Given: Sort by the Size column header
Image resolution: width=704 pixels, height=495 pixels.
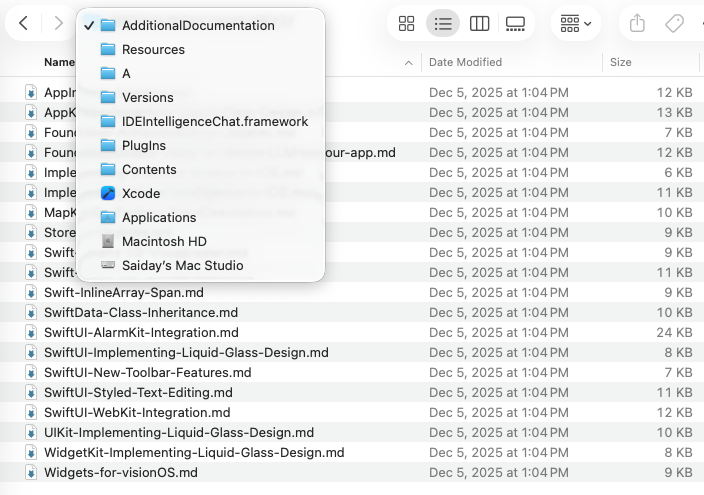Looking at the screenshot, I should click(620, 62).
